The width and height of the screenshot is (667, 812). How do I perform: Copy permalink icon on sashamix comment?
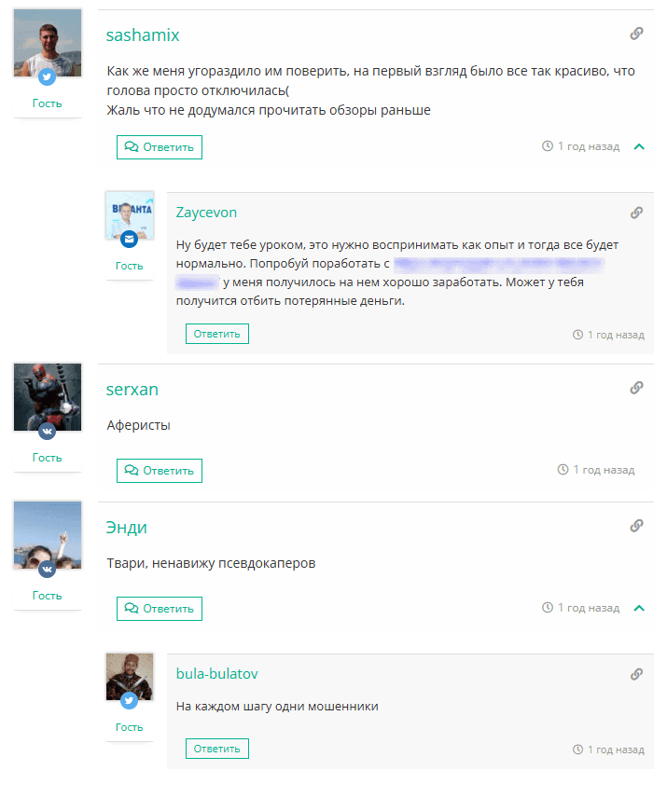[636, 34]
